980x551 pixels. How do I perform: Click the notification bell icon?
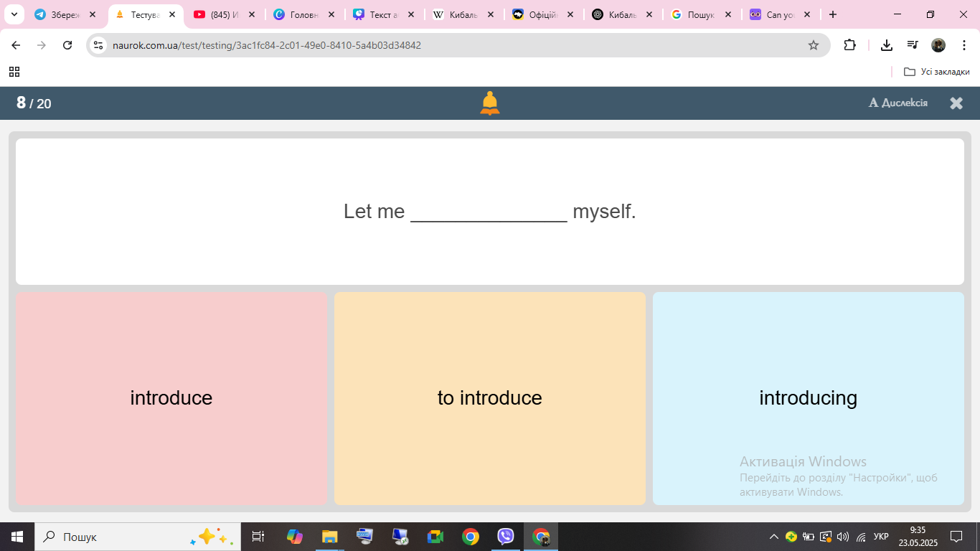(490, 103)
